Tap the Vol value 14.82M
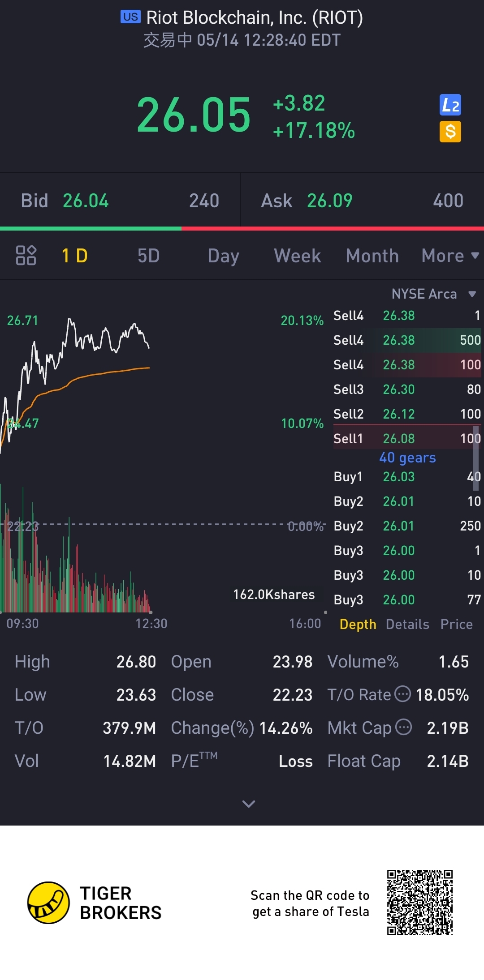The width and height of the screenshot is (484, 980). click(130, 761)
